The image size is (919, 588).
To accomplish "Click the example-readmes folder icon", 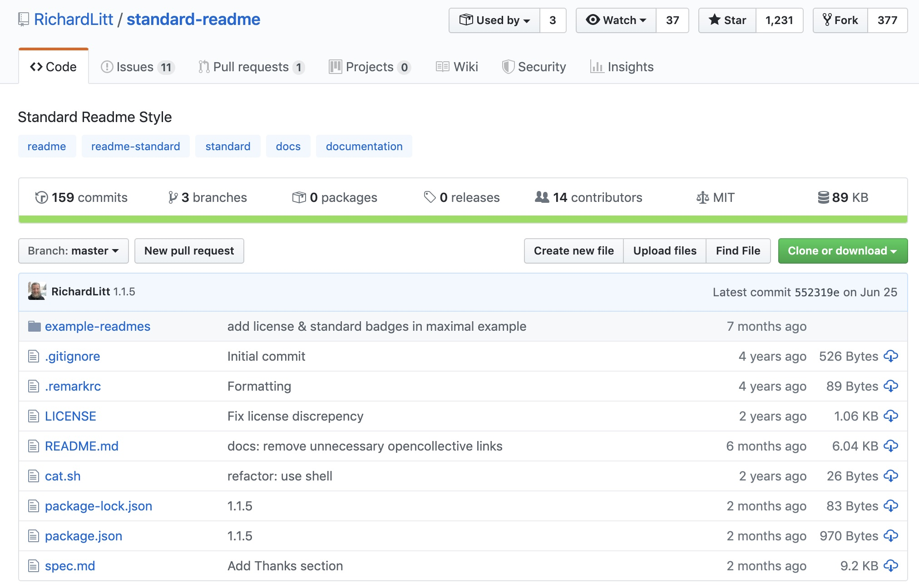I will pos(35,326).
